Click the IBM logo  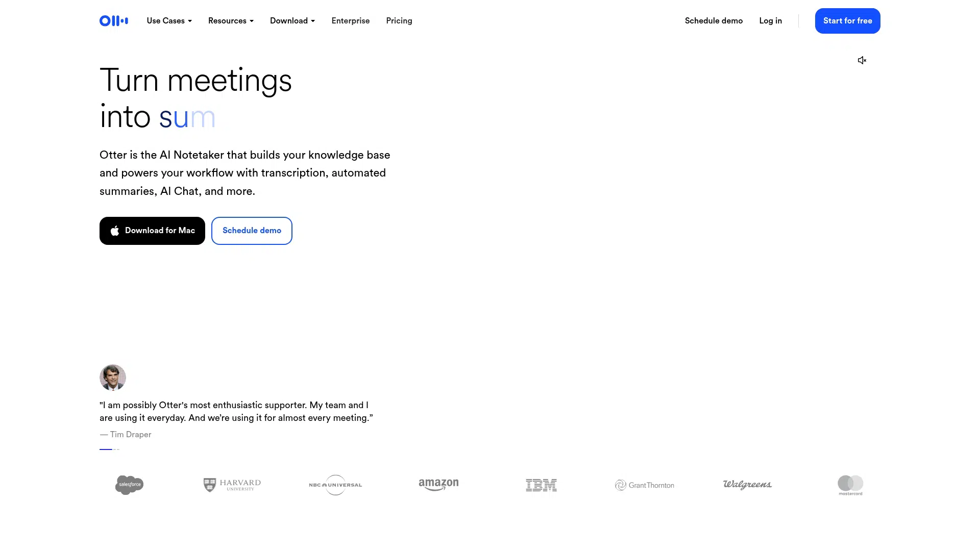541,485
